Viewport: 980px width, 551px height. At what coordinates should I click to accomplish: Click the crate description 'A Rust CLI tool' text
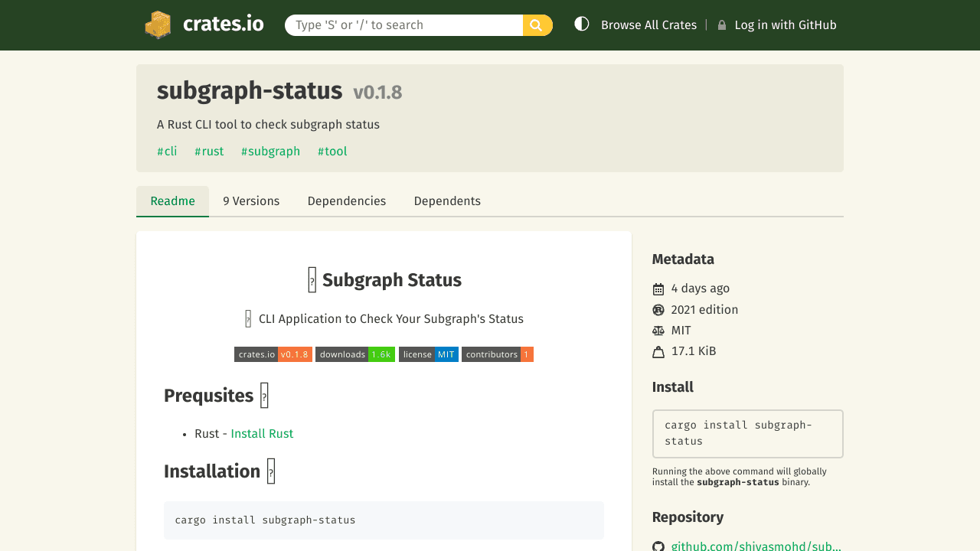point(268,125)
